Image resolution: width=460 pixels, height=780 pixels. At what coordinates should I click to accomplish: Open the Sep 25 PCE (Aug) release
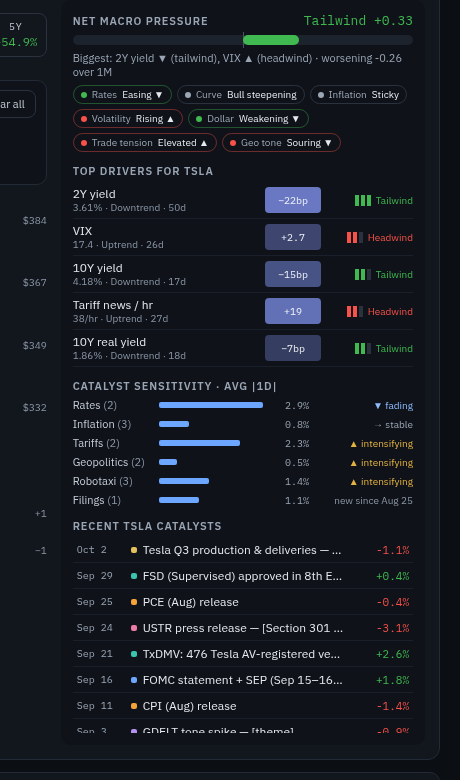tap(243, 602)
